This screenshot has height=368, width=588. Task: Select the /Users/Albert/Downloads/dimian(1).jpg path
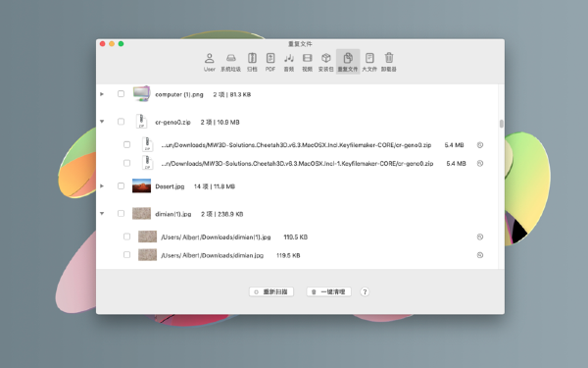coord(216,237)
